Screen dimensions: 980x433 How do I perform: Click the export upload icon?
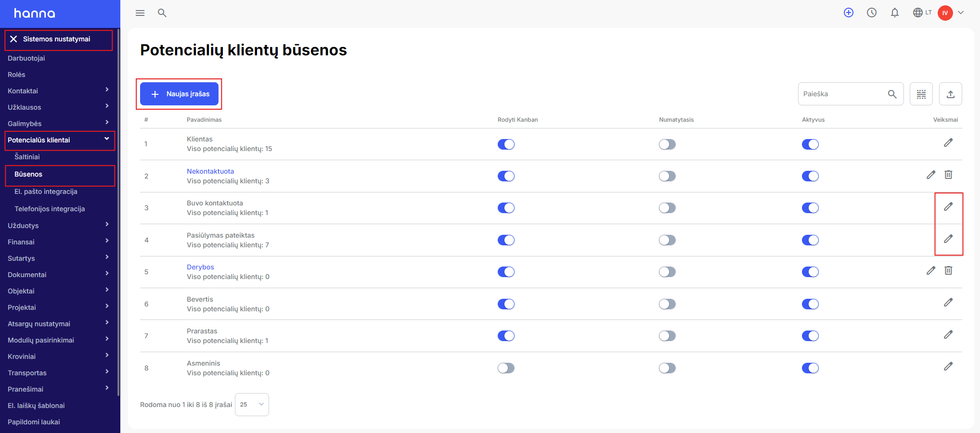pos(950,94)
